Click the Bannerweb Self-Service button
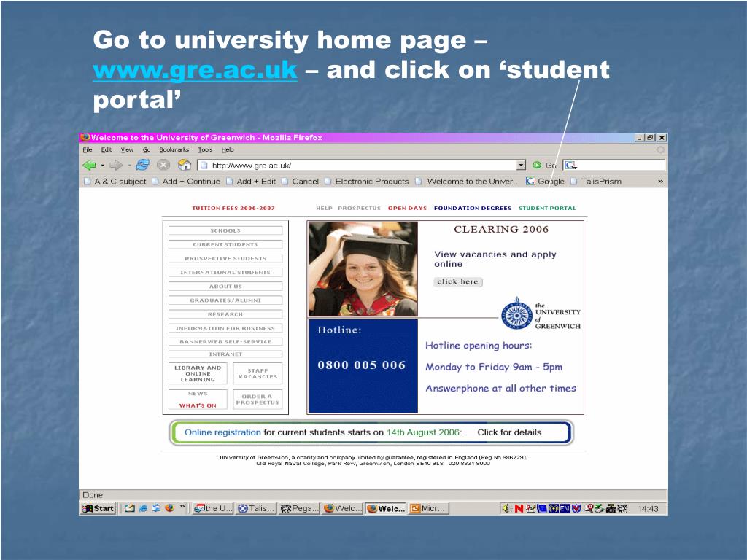Screen dimensions: 747x560 pyautogui.click(x=225, y=341)
